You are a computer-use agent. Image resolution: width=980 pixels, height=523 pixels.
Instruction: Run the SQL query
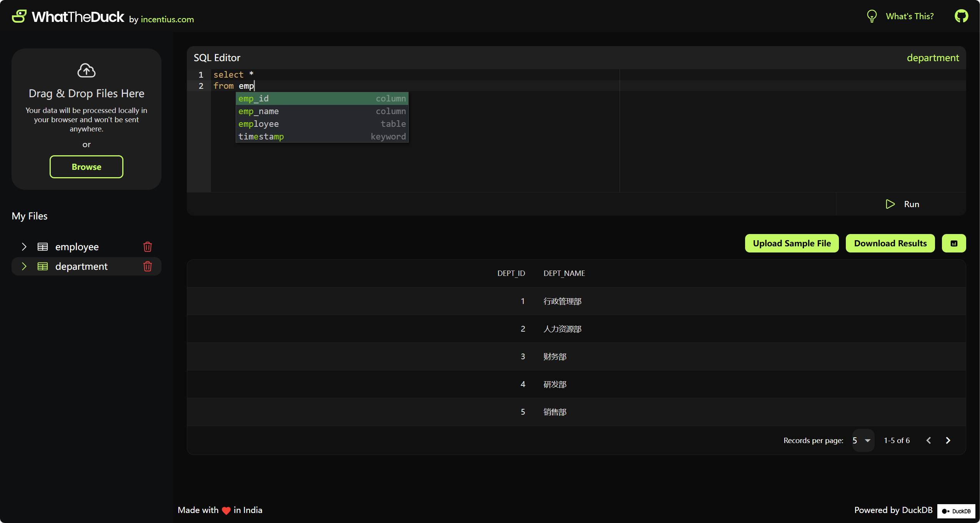click(x=902, y=204)
